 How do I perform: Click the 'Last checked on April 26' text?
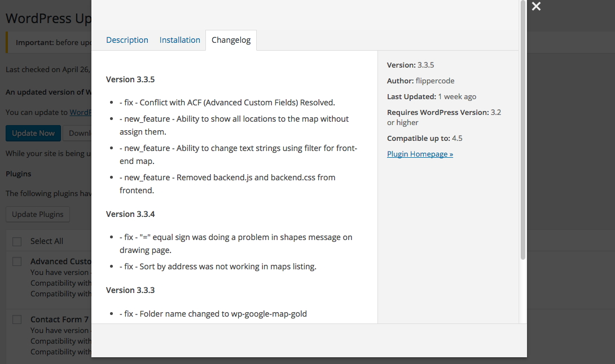48,70
